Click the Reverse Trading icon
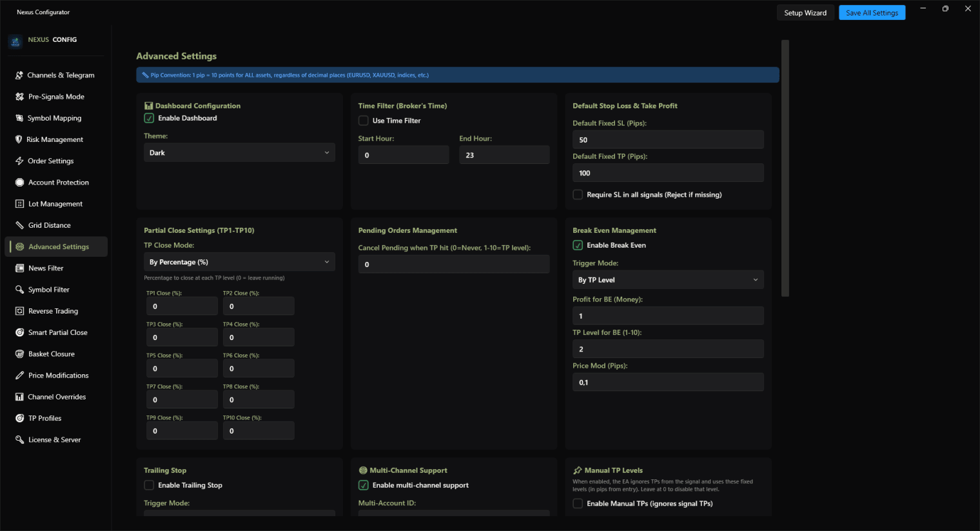This screenshot has width=980, height=531. 19,311
